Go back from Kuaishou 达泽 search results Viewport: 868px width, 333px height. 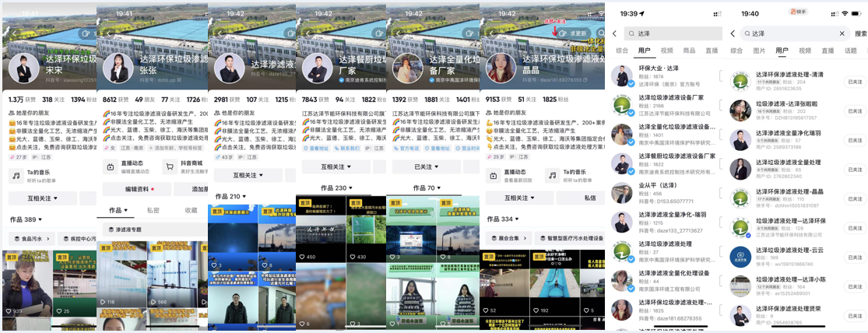[x=733, y=33]
